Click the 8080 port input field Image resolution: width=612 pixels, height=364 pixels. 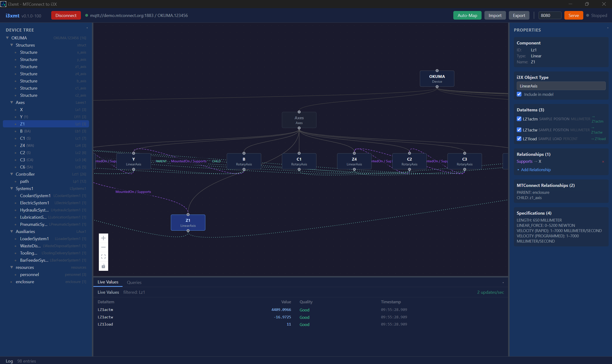click(x=549, y=15)
